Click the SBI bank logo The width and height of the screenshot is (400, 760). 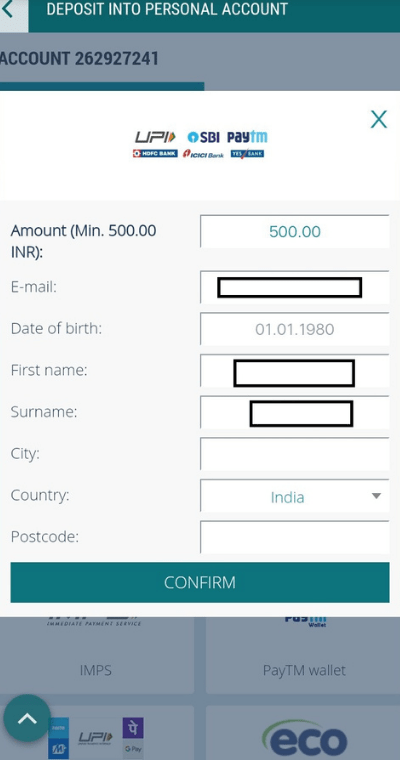(204, 137)
